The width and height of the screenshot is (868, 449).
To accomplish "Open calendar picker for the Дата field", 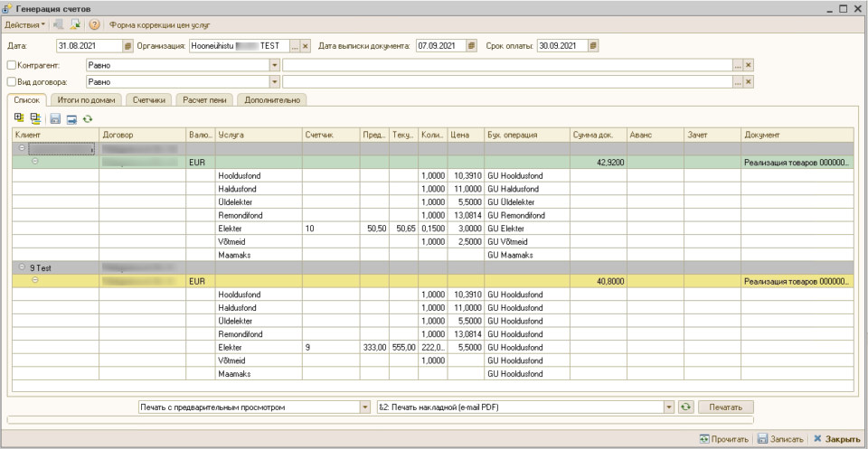I will tap(127, 46).
